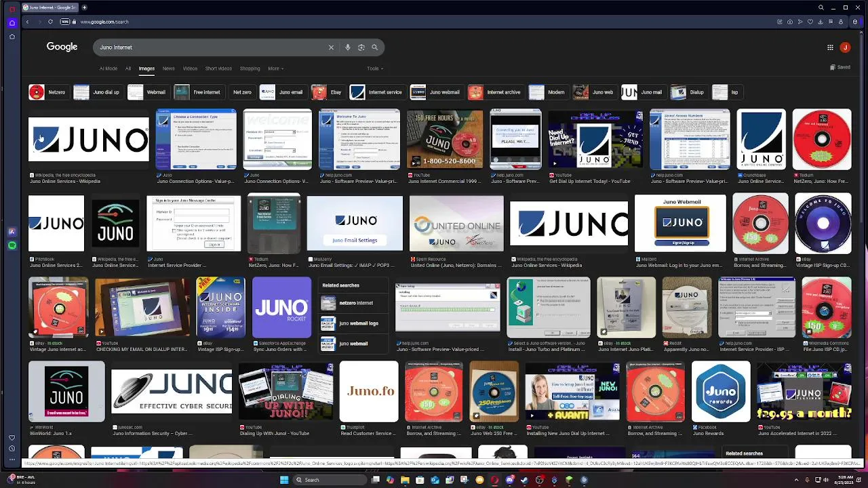Apply the Modem filter chip
Image resolution: width=868 pixels, height=488 pixels.
point(548,92)
